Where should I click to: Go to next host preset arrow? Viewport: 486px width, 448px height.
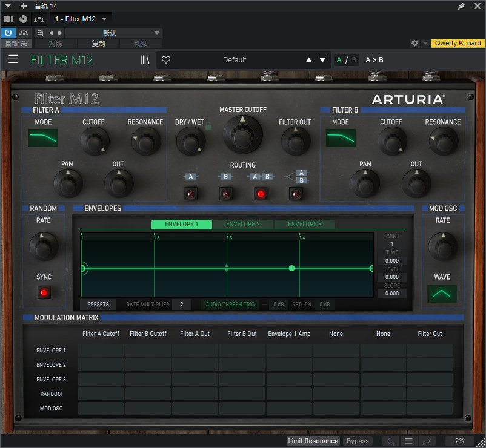[x=60, y=33]
